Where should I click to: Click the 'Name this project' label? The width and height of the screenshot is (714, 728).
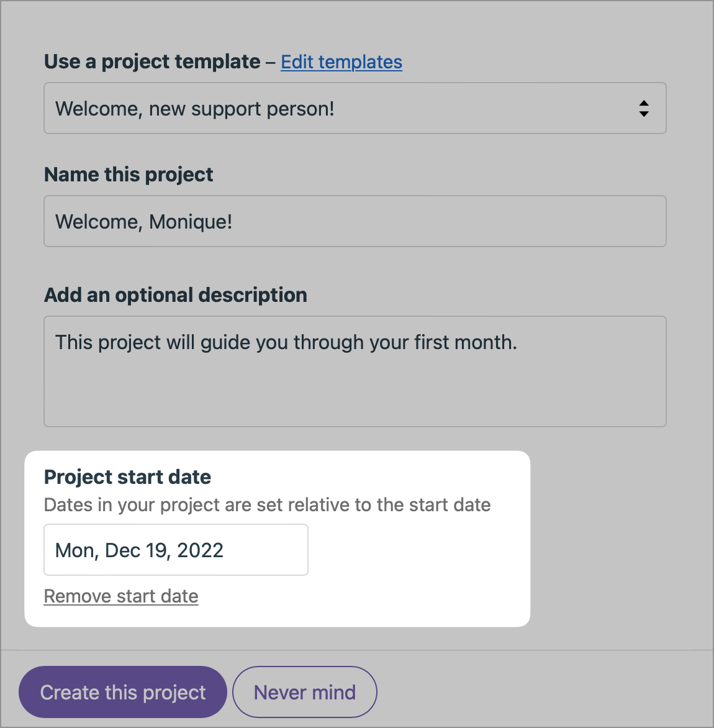click(x=129, y=175)
